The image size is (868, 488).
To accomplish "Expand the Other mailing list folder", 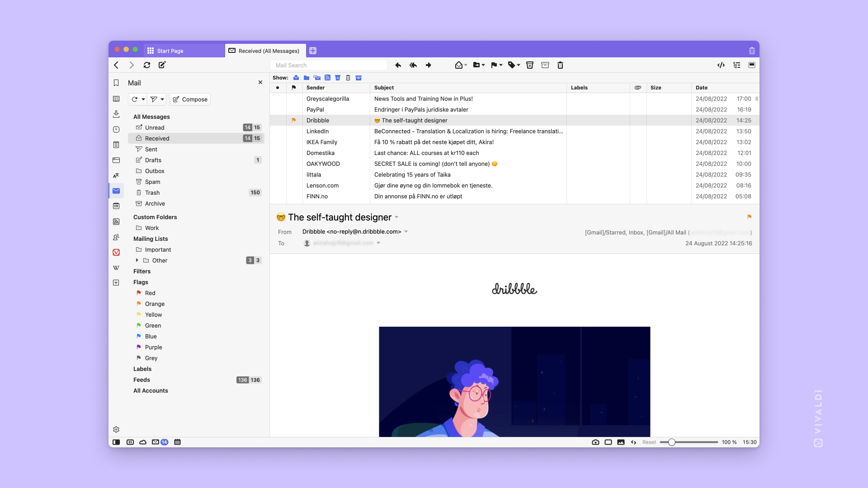I will click(137, 260).
